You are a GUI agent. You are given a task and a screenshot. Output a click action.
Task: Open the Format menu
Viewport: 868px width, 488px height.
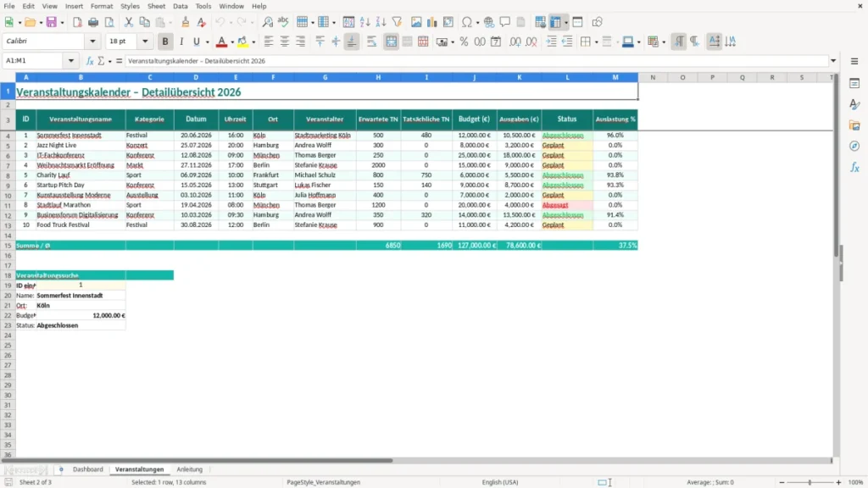tap(102, 6)
